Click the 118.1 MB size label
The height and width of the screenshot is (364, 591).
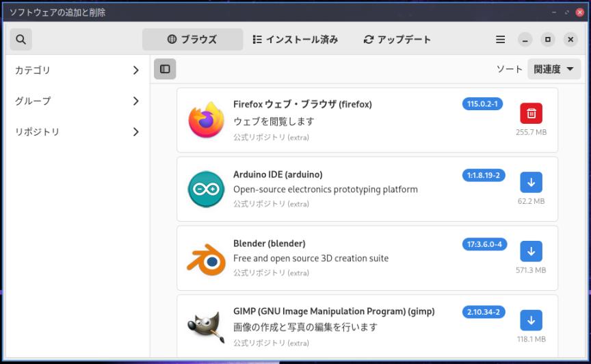coord(531,339)
